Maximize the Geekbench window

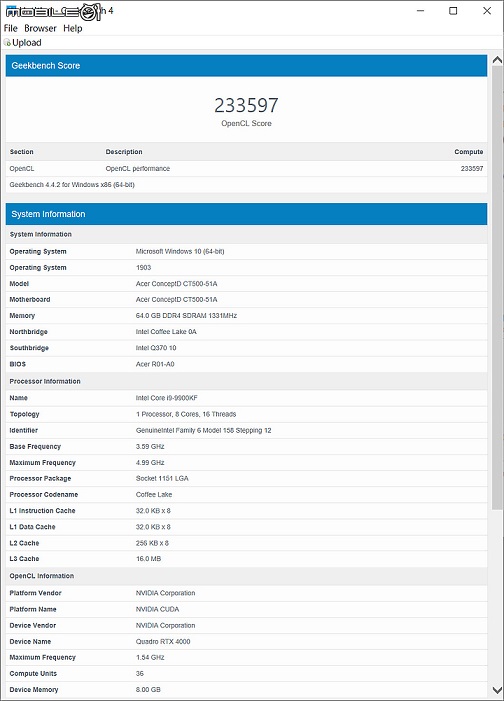coord(453,11)
